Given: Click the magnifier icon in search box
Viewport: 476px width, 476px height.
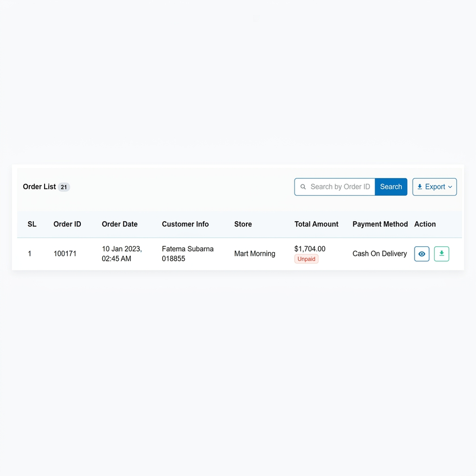Looking at the screenshot, I should (303, 187).
